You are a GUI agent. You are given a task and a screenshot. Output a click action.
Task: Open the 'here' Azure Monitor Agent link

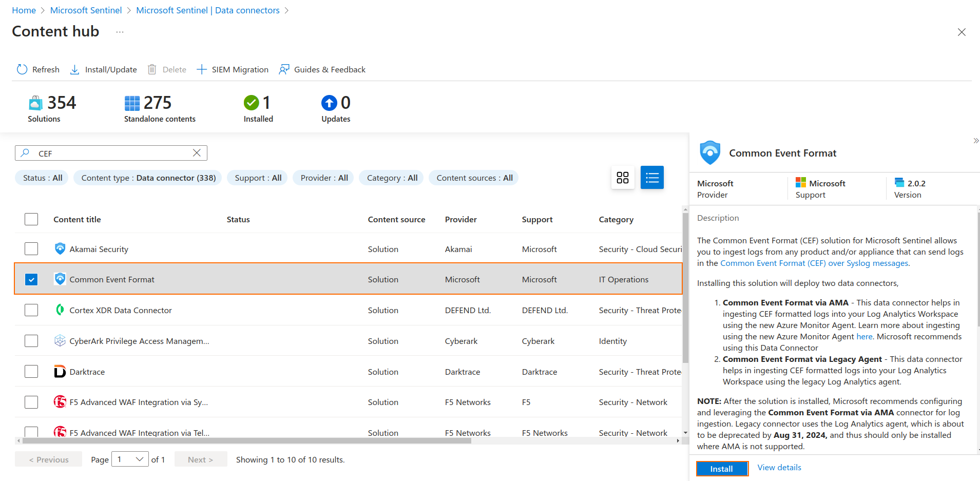(864, 336)
